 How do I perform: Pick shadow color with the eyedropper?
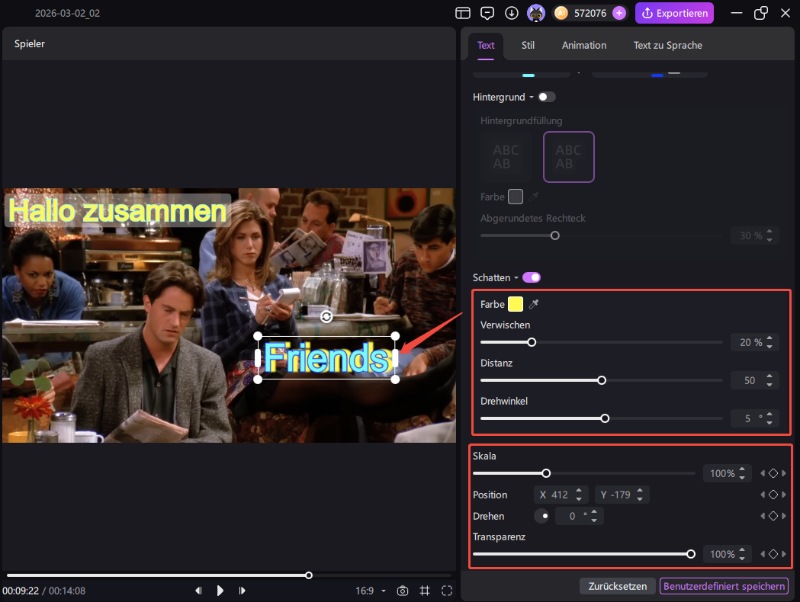(x=533, y=304)
